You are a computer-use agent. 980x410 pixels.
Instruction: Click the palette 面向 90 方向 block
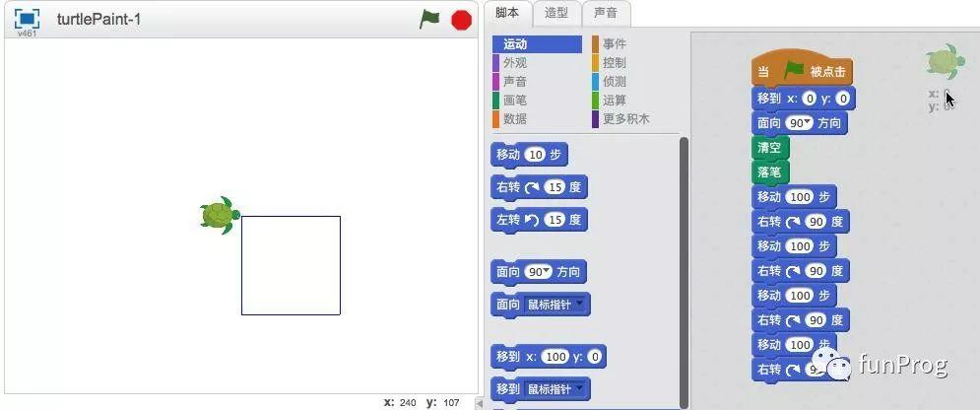tap(538, 272)
